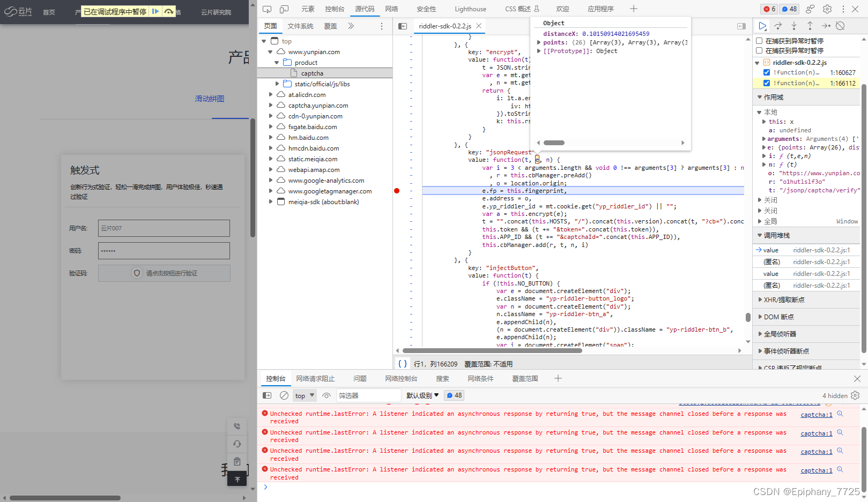Switch to the 网络 panel tab
Screen dimensions: 868x502
tap(391, 9)
